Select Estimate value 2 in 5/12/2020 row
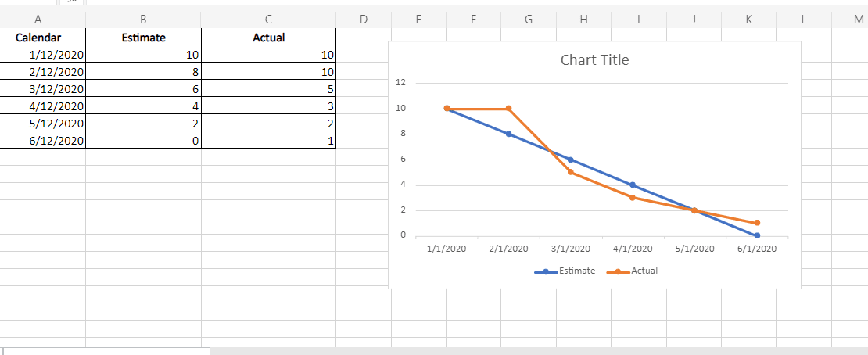Screen dimensions: 868x355 143,123
